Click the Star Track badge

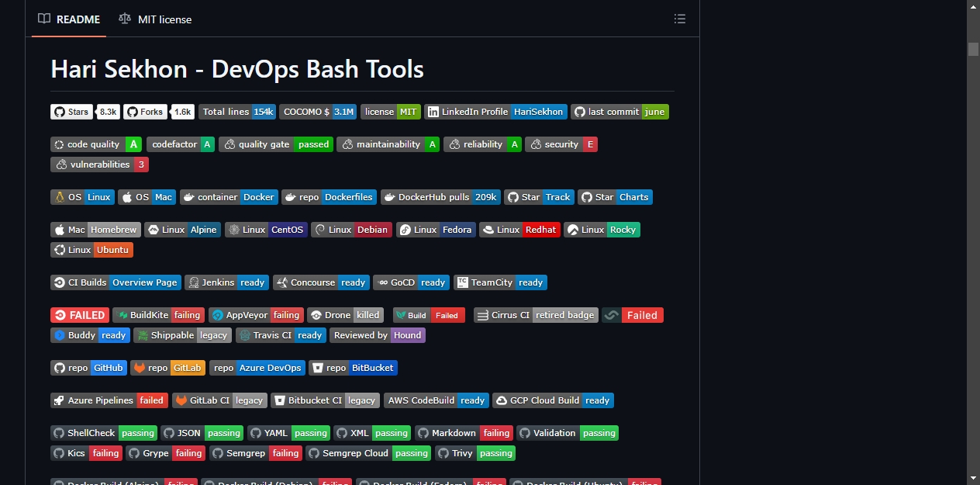540,197
